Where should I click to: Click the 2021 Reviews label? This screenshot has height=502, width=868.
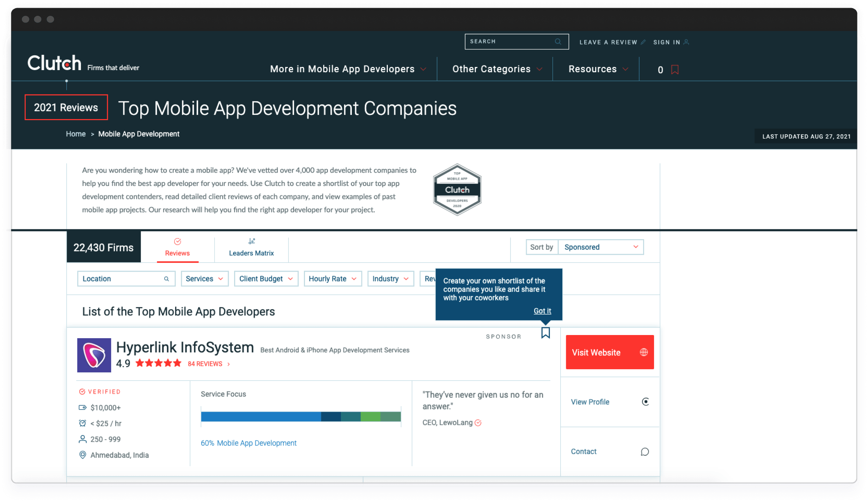pyautogui.click(x=66, y=107)
